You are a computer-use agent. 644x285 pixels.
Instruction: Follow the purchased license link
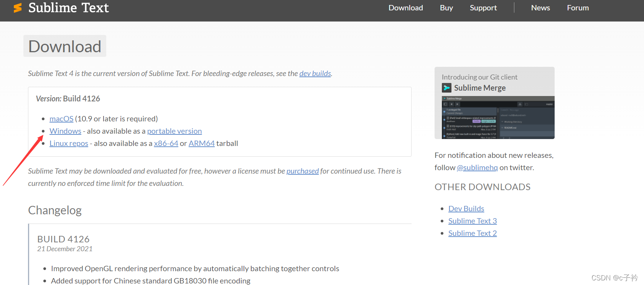point(303,171)
